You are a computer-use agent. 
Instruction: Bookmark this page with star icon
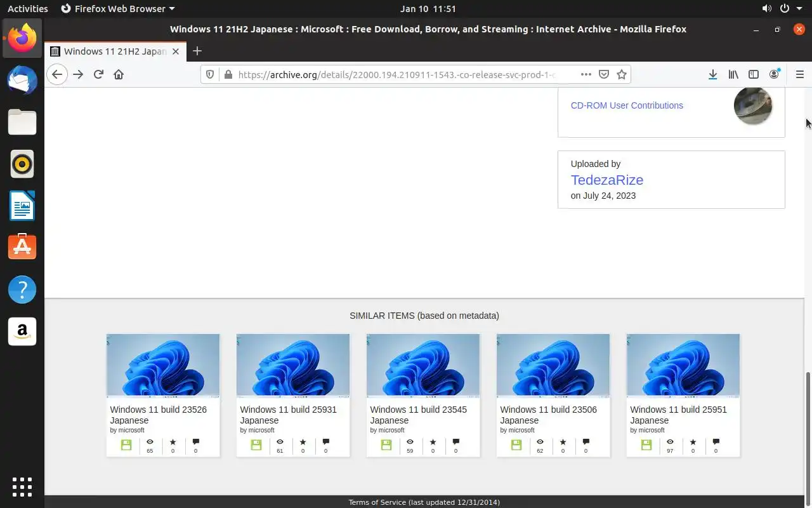pyautogui.click(x=622, y=74)
